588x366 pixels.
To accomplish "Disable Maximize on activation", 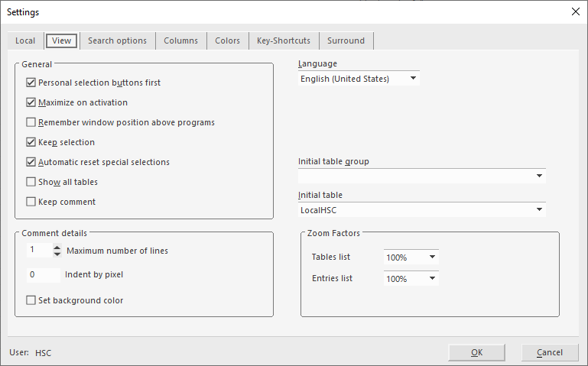I will click(31, 102).
